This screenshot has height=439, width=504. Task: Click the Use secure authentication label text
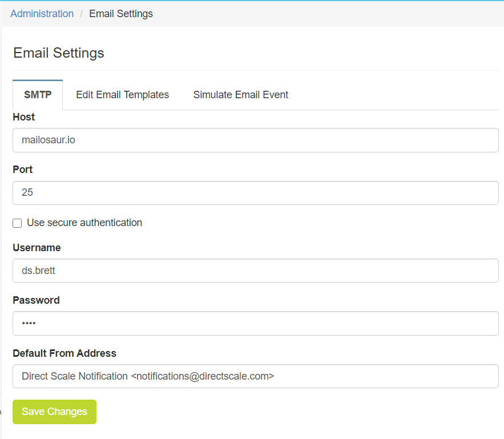coord(84,223)
